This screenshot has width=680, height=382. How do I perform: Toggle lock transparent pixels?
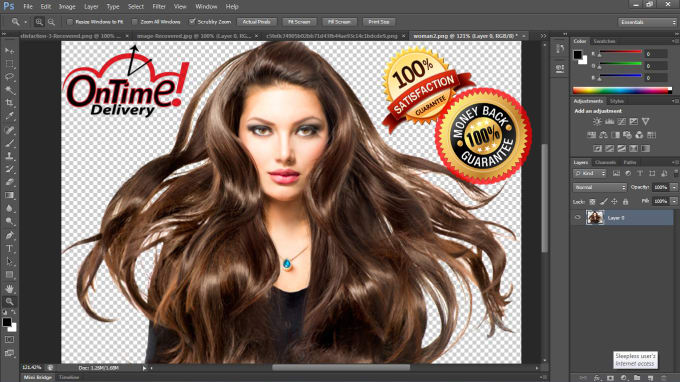(592, 202)
